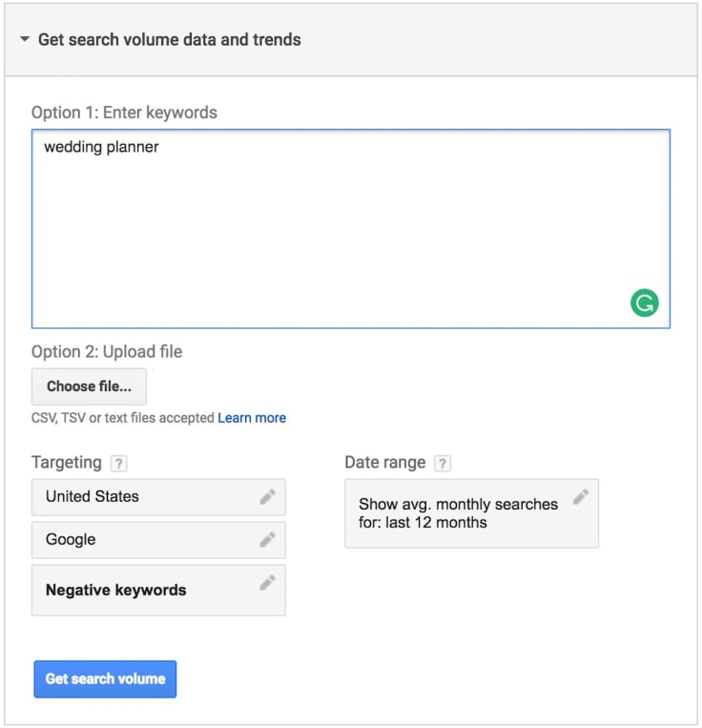Click the Grammarly icon in keyword box
The width and height of the screenshot is (702, 728).
[x=644, y=302]
